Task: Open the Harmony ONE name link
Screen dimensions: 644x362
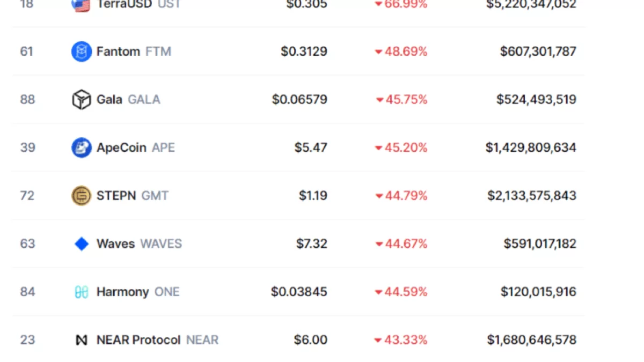Action: [x=138, y=292]
